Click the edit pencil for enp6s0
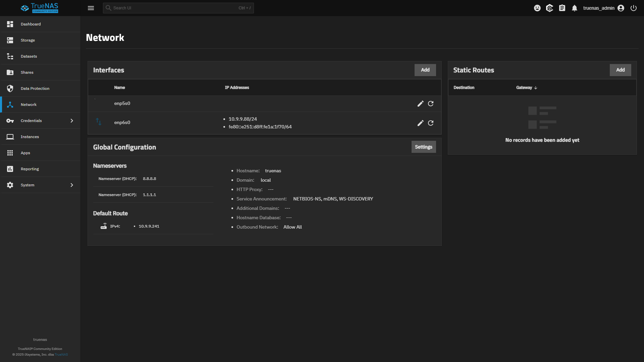 (420, 123)
